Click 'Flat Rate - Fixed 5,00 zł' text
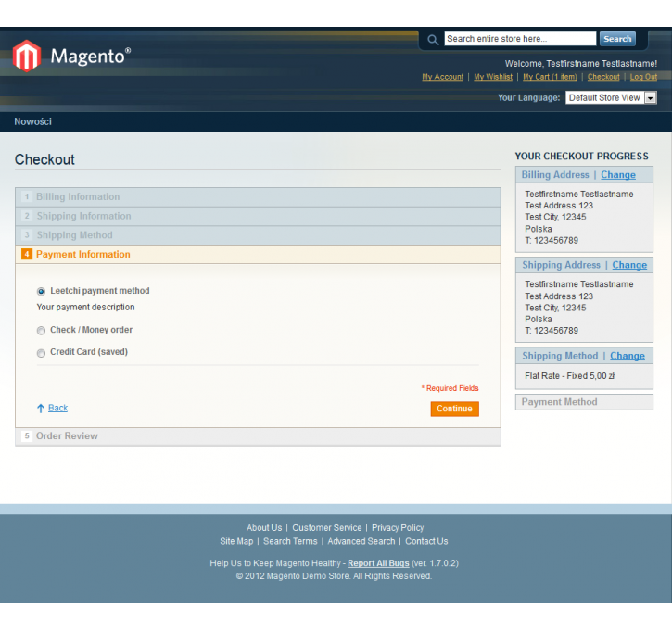 [569, 376]
